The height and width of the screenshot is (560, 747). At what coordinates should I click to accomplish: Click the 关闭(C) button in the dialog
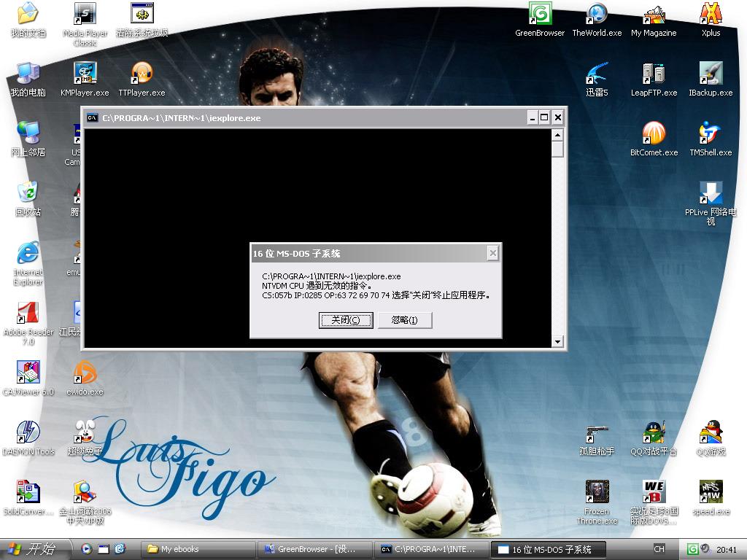coord(346,320)
